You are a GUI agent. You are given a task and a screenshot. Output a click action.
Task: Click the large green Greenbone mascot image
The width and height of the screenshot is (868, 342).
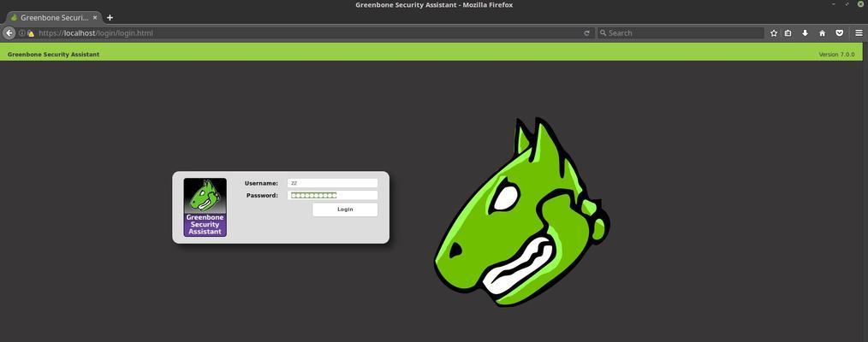click(522, 213)
